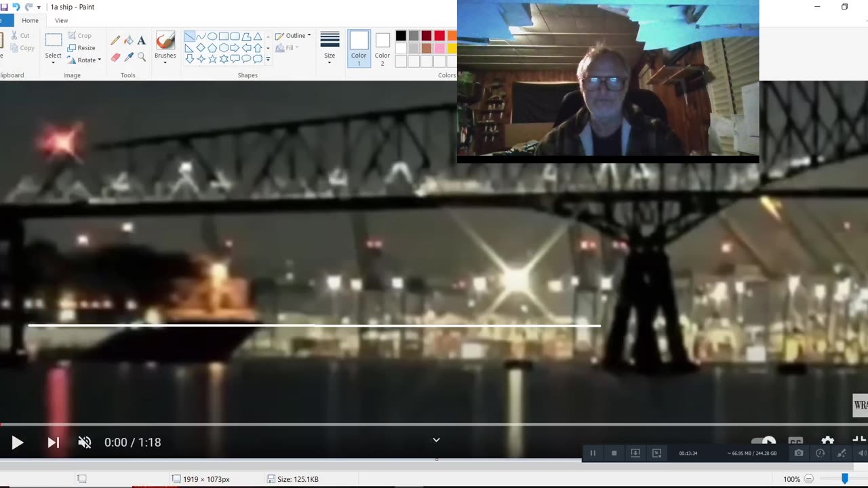Choose the Right arrow shape
The width and height of the screenshot is (868, 488).
[x=235, y=48]
